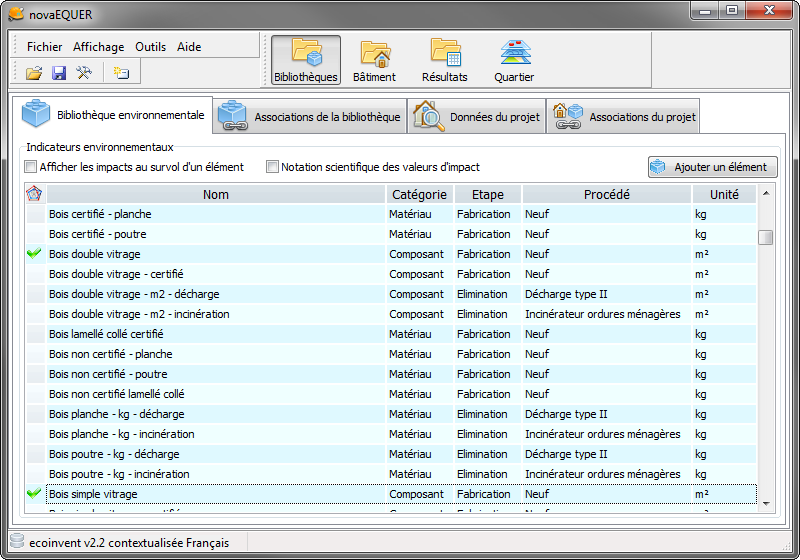Toggle the checkmark on Bois double vitrage
800x560 pixels.
pyautogui.click(x=34, y=253)
